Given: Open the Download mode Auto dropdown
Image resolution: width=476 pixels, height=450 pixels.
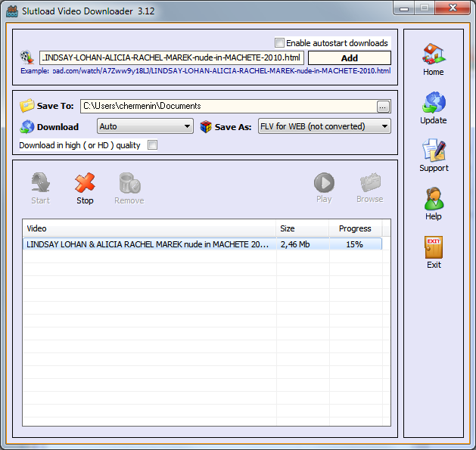Looking at the screenshot, I should coord(145,126).
